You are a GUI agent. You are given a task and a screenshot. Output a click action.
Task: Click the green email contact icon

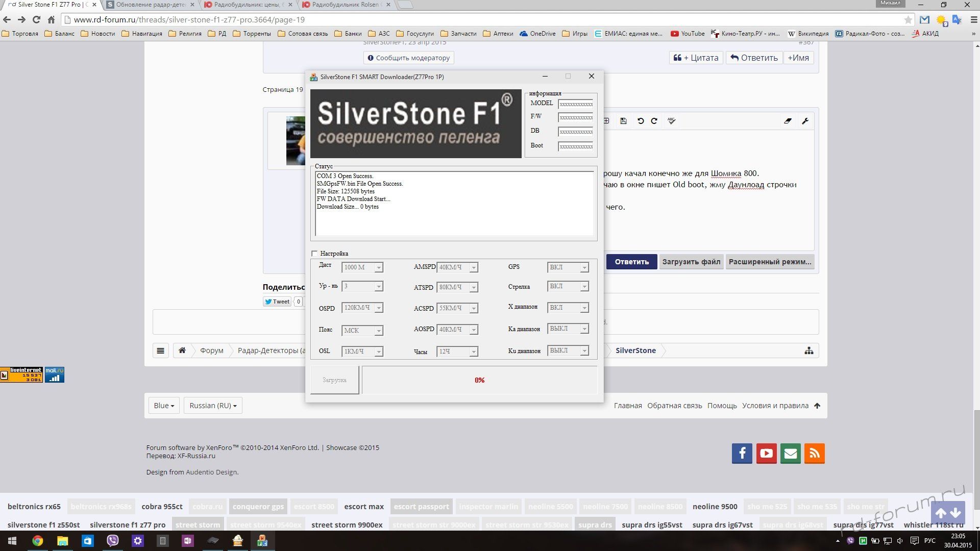pos(790,453)
